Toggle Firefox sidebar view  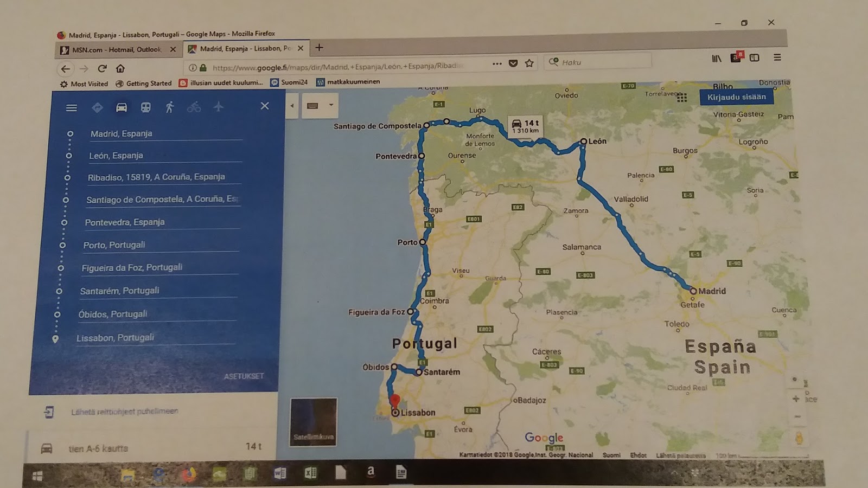pos(754,57)
